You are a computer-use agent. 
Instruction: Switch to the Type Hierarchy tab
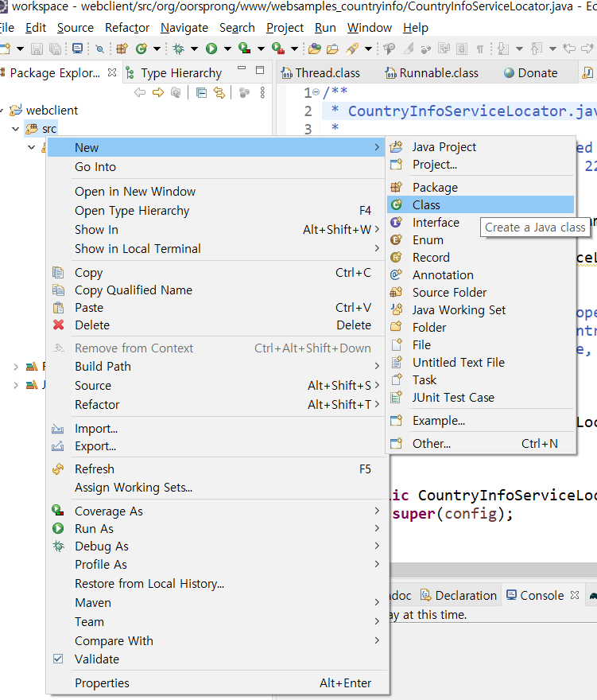pyautogui.click(x=180, y=73)
